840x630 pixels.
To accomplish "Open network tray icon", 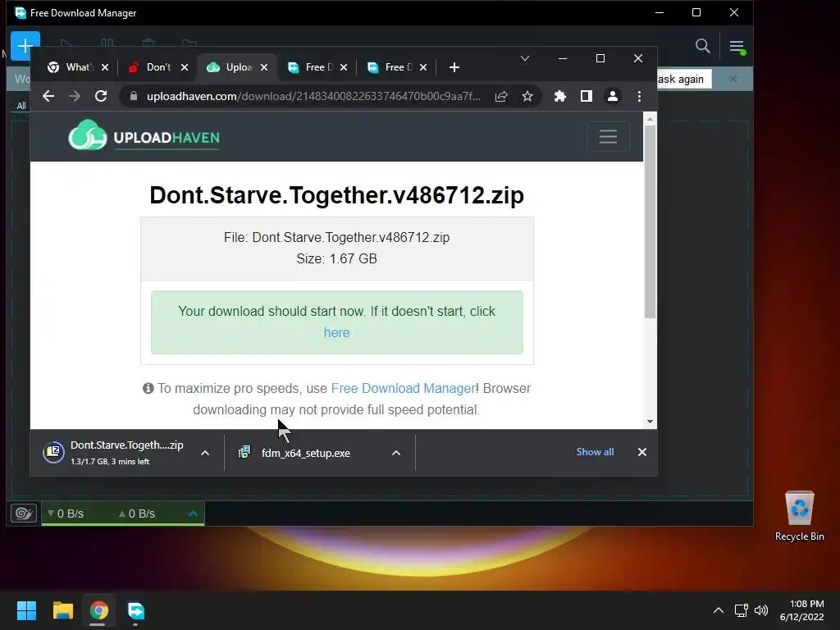I will coord(741,610).
